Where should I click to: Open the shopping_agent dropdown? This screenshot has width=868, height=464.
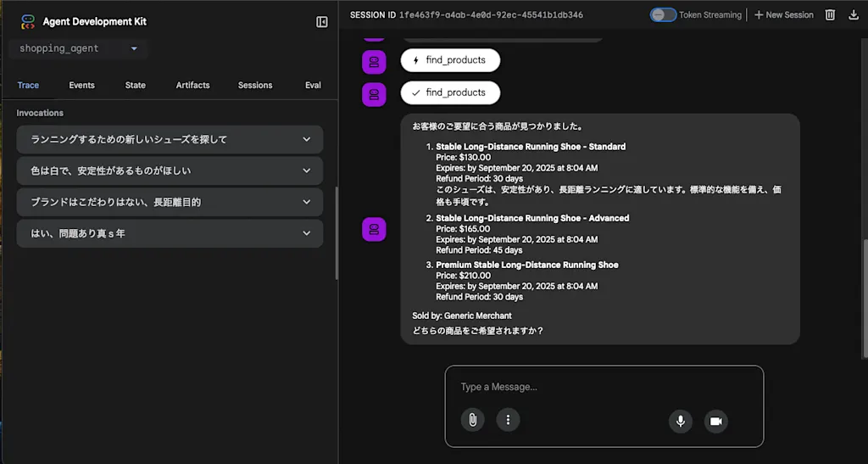(x=78, y=48)
